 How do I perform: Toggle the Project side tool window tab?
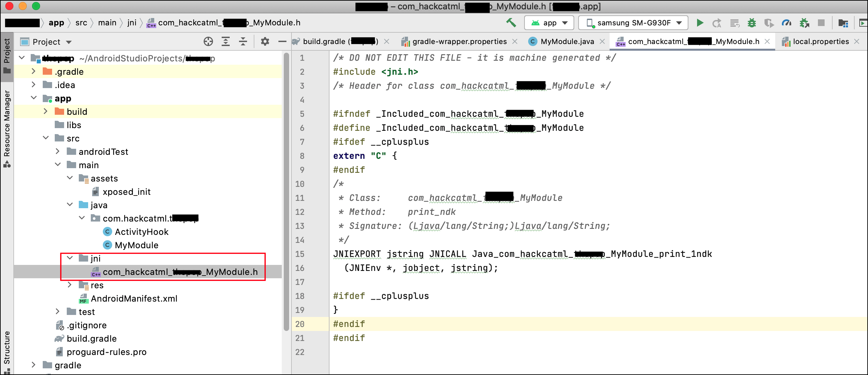(x=7, y=55)
